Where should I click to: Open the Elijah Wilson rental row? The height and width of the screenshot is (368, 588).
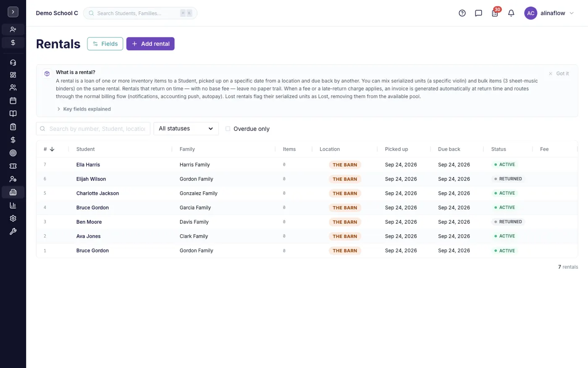[307, 179]
